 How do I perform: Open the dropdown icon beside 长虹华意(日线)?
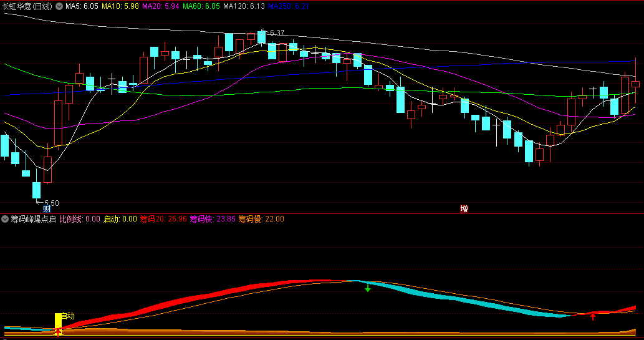(59, 6)
